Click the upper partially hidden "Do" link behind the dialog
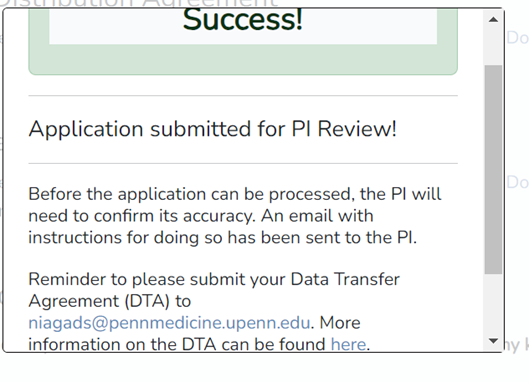529x382 pixels. point(517,38)
